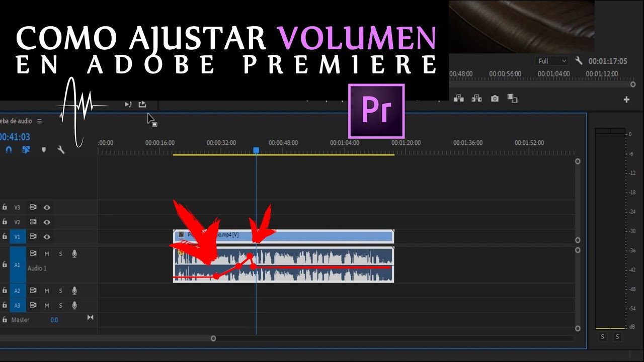Image resolution: width=644 pixels, height=362 pixels.
Task: Enable voice-over record on track A2
Action: click(x=74, y=291)
